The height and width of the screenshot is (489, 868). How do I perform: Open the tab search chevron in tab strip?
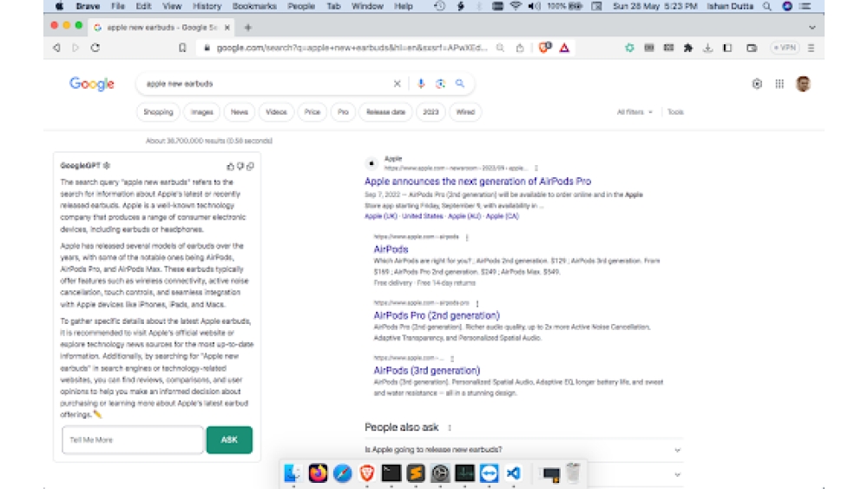812,27
